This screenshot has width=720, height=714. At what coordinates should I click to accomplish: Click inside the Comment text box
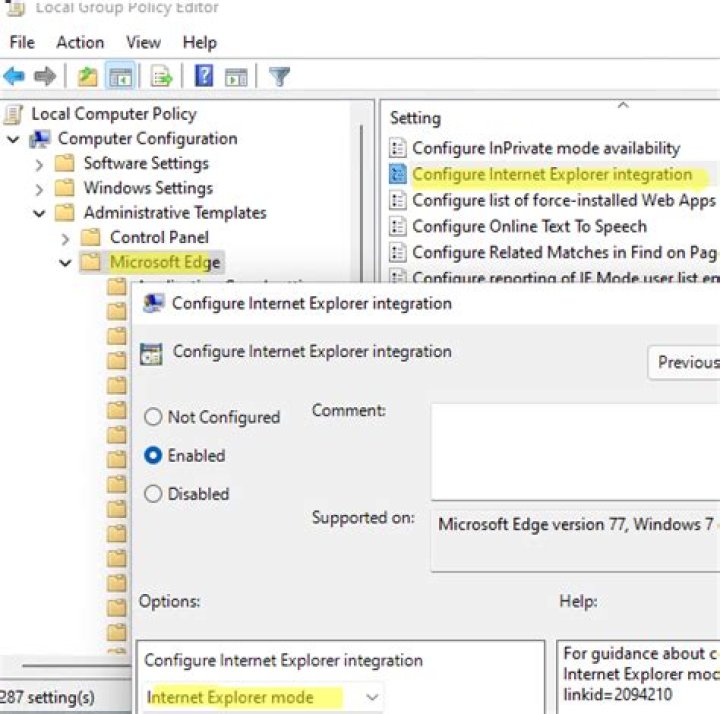click(x=575, y=450)
